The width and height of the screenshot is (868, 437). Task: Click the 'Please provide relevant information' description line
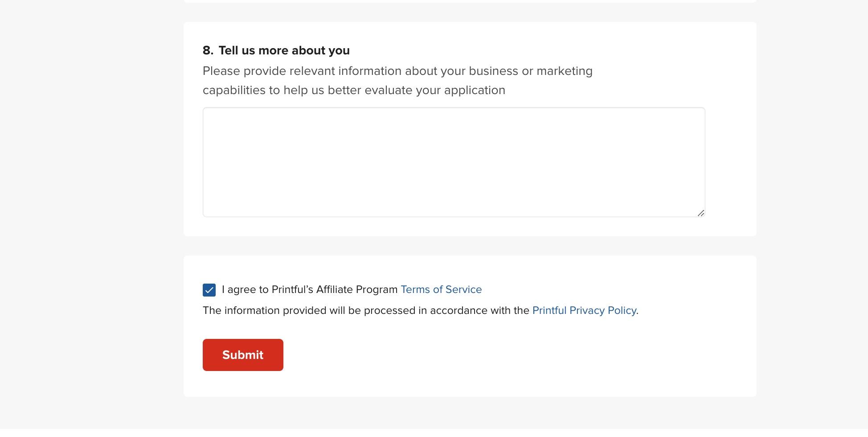pos(397,71)
